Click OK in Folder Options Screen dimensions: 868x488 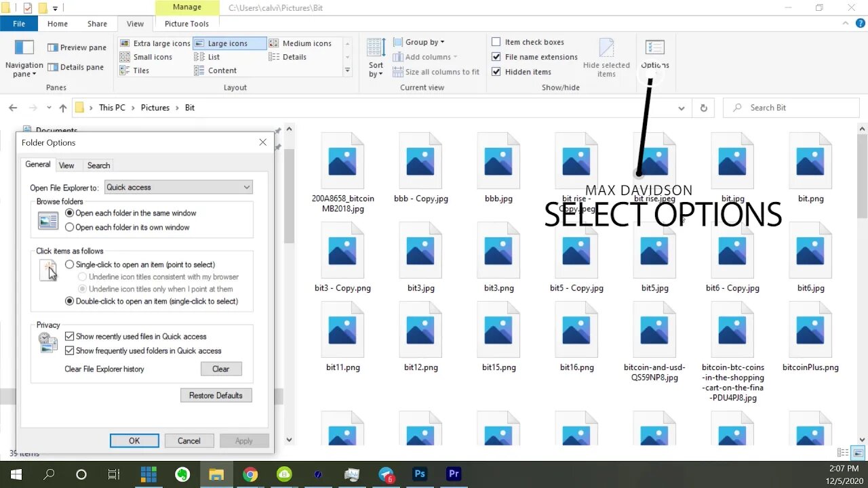pos(134,441)
